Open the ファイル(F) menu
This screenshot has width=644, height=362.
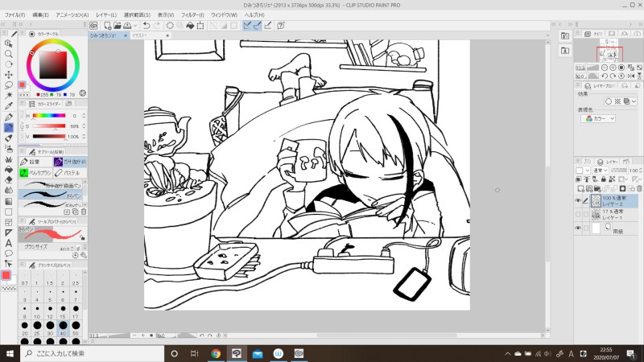(14, 14)
